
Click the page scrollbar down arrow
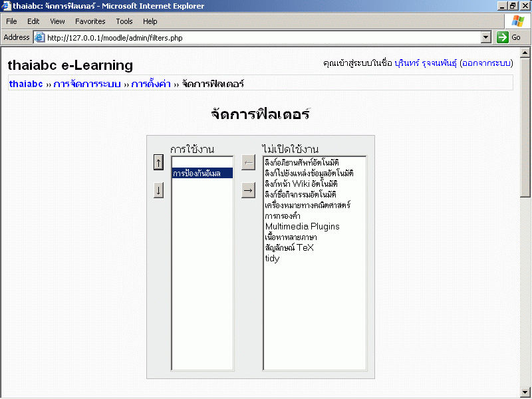click(525, 392)
